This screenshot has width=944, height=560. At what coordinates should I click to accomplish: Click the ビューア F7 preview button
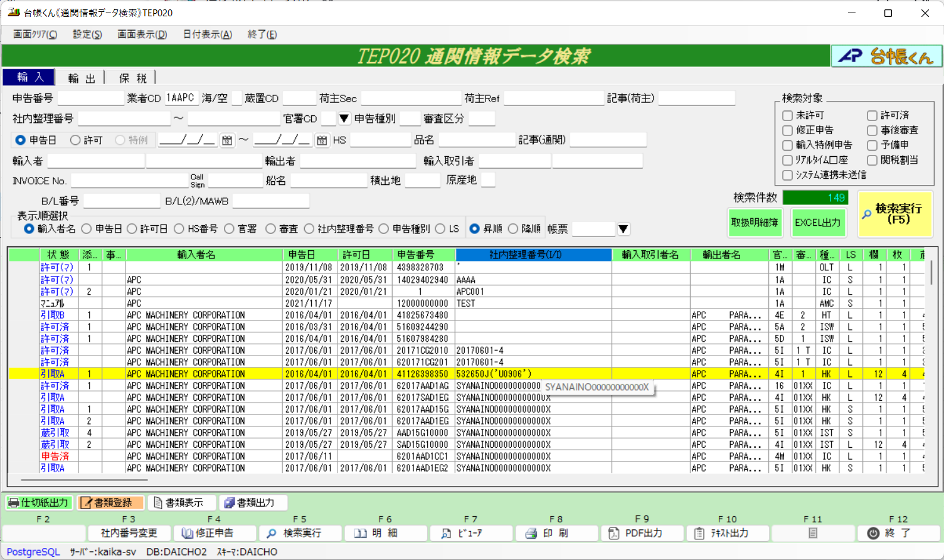pyautogui.click(x=470, y=533)
